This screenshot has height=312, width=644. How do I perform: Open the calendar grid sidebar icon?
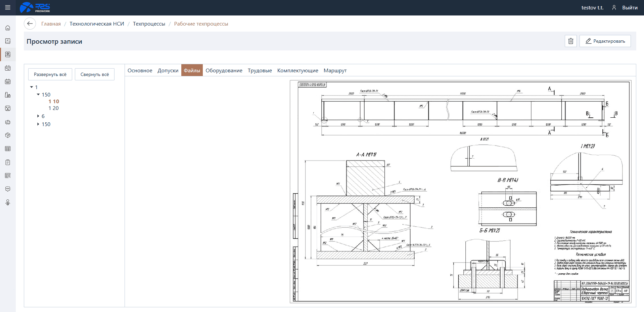[8, 82]
